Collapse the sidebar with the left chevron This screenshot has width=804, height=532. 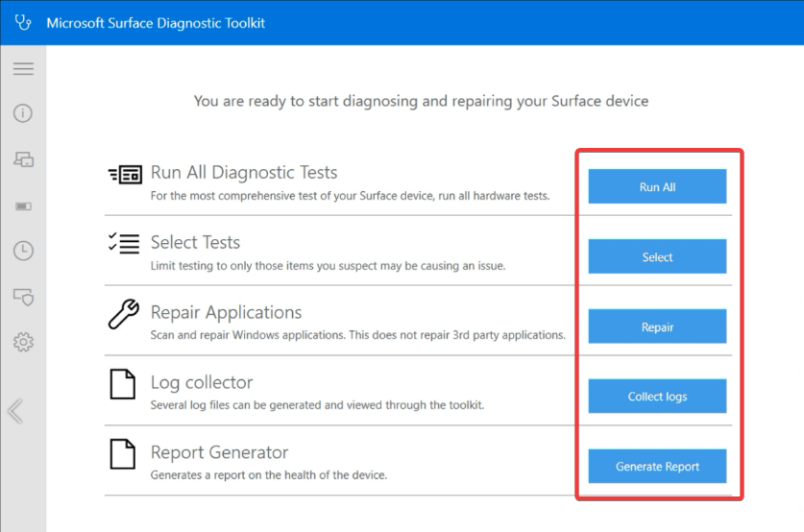(15, 411)
